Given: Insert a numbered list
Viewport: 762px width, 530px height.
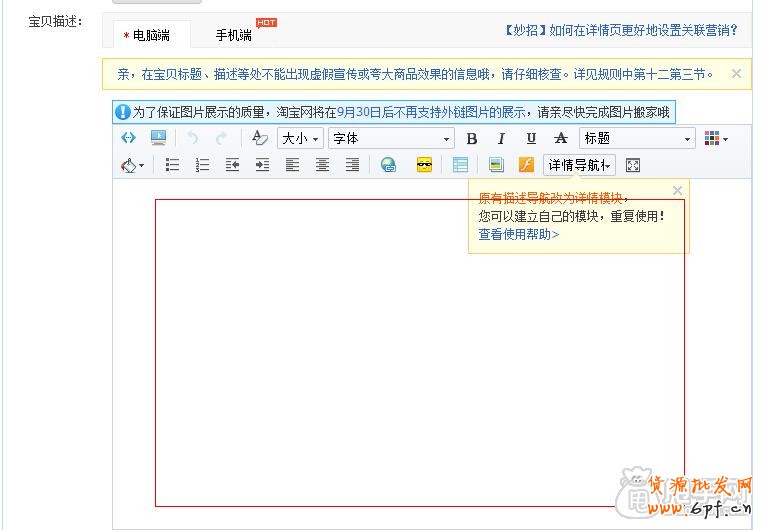Looking at the screenshot, I should (202, 165).
